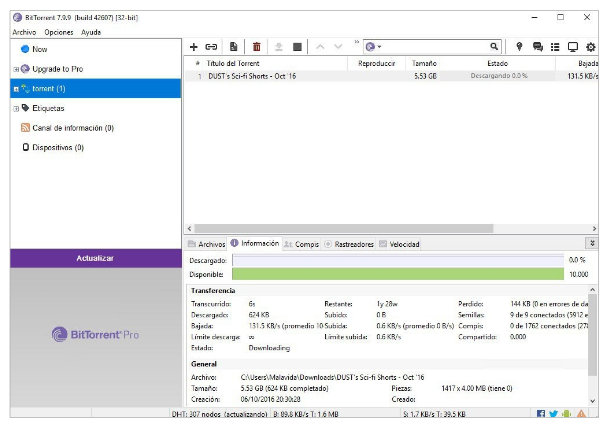611x431 pixels.
Task: Click the green Disponible availability bar
Action: pos(398,274)
